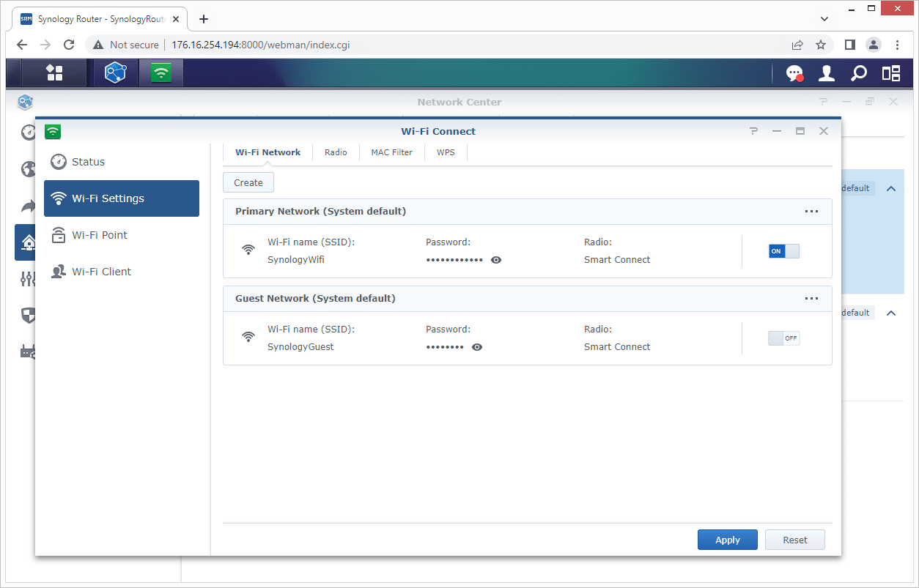Go back in the Chrome browser

point(22,45)
